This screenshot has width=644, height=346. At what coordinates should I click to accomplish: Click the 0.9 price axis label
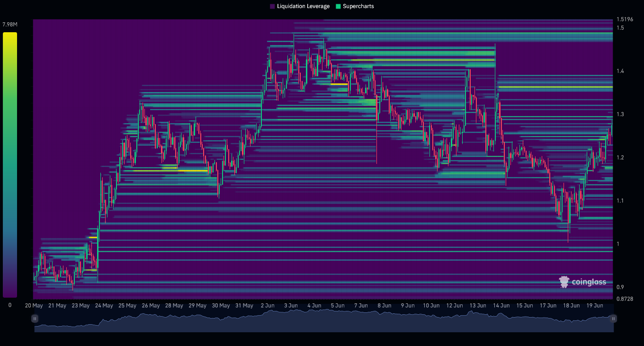tap(620, 287)
